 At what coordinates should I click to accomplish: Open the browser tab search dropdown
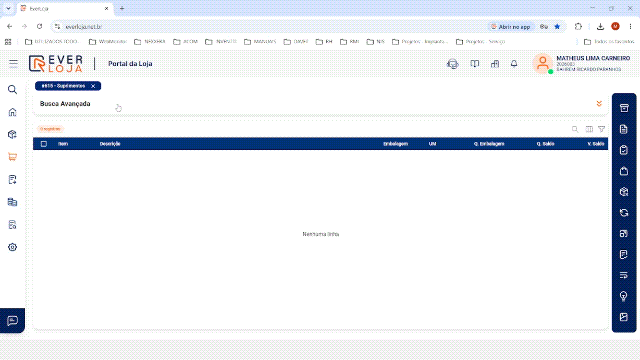8,8
